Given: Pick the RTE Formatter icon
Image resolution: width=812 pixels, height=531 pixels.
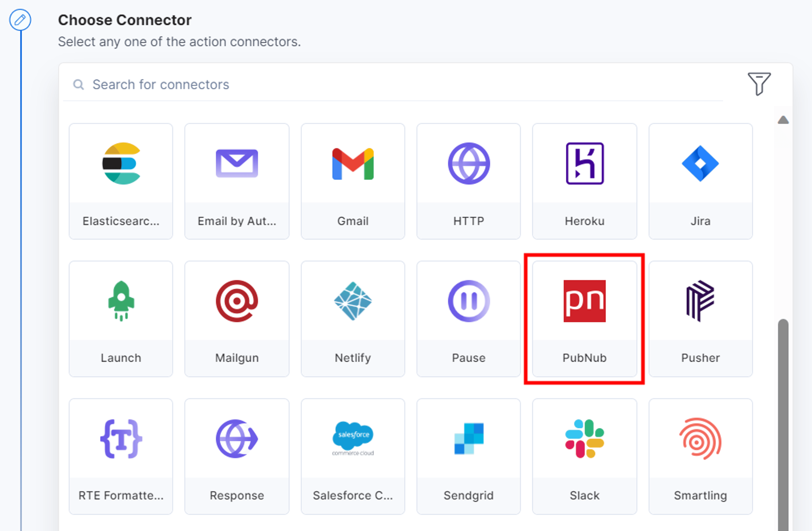Looking at the screenshot, I should [121, 439].
